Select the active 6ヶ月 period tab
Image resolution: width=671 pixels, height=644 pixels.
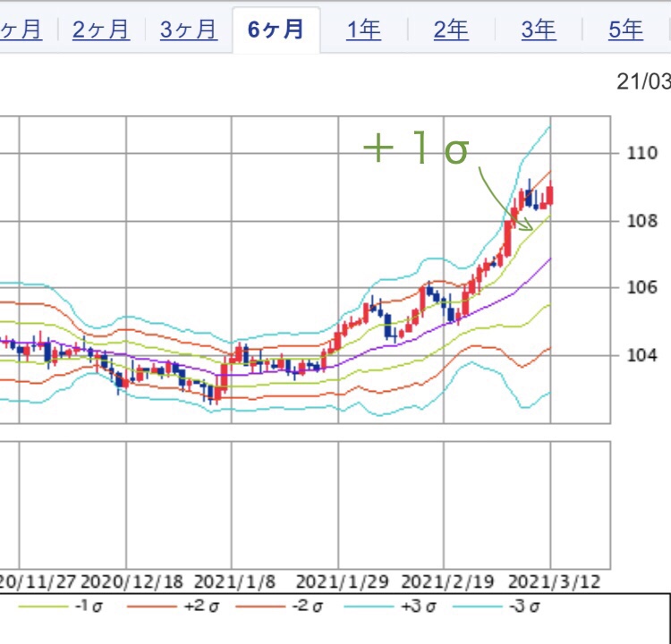click(276, 30)
